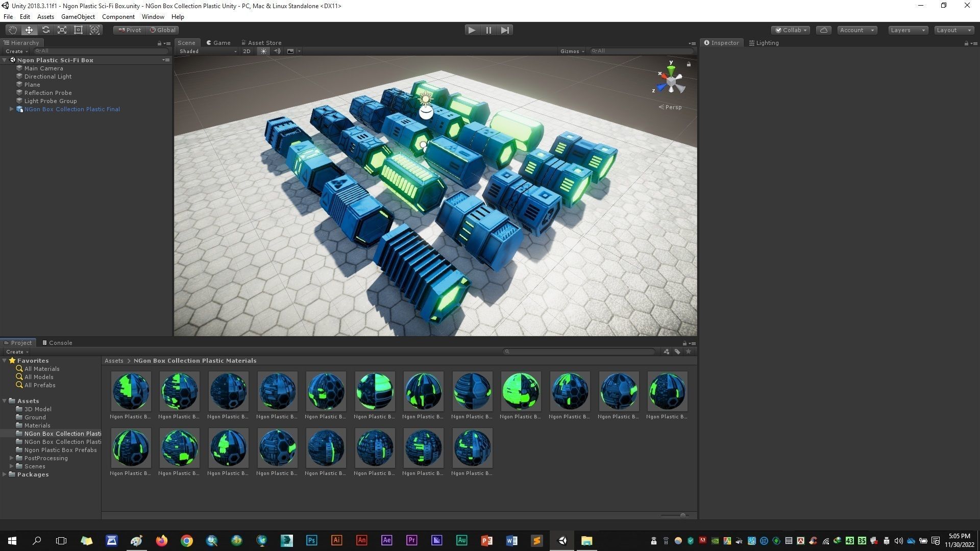Switch to the Console tab
Image resolution: width=980 pixels, height=551 pixels.
pos(57,343)
